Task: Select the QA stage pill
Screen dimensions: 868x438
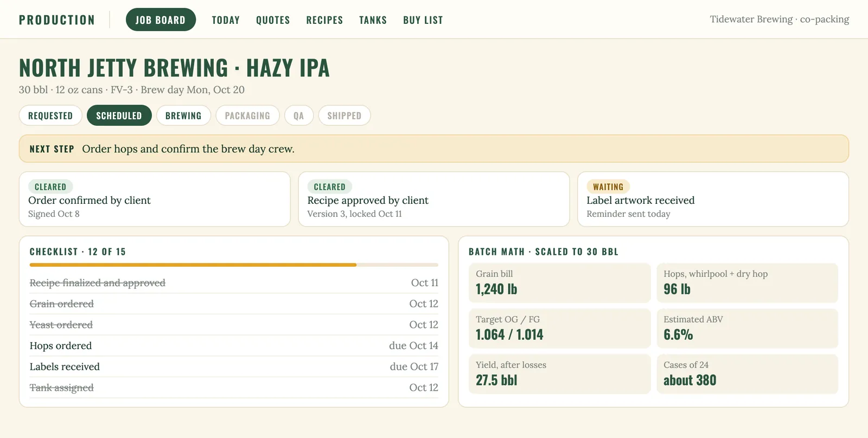Action: click(x=299, y=115)
